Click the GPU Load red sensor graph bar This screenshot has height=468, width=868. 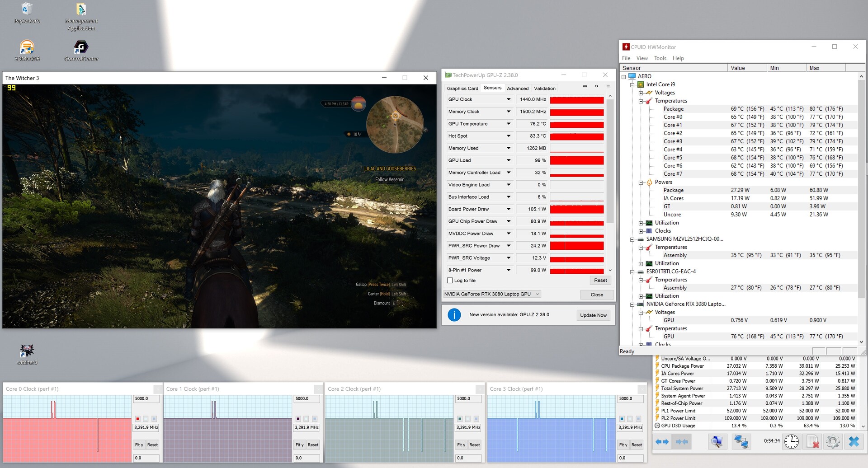point(577,160)
